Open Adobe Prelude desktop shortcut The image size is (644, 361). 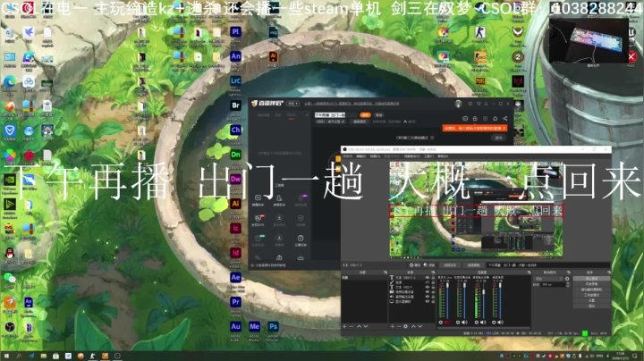tap(235, 32)
